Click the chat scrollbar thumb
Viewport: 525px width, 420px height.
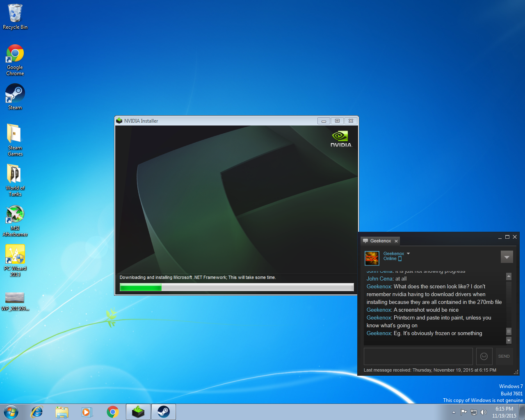pyautogui.click(x=509, y=331)
